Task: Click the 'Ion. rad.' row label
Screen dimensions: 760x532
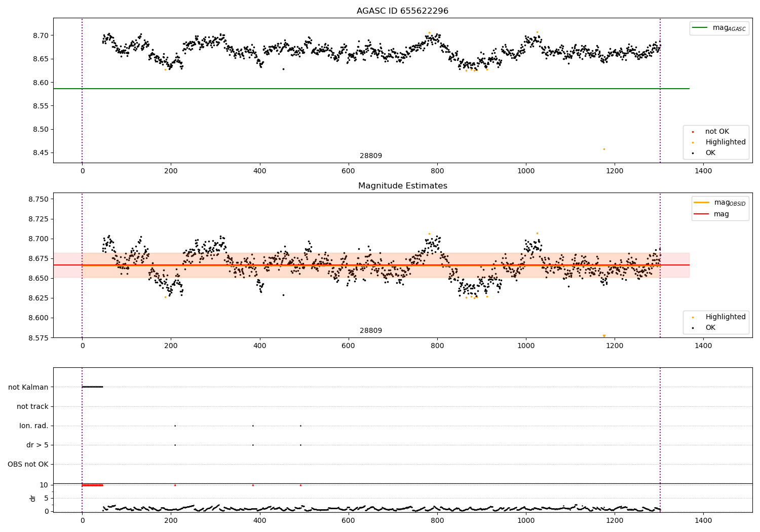Action: pos(34,426)
